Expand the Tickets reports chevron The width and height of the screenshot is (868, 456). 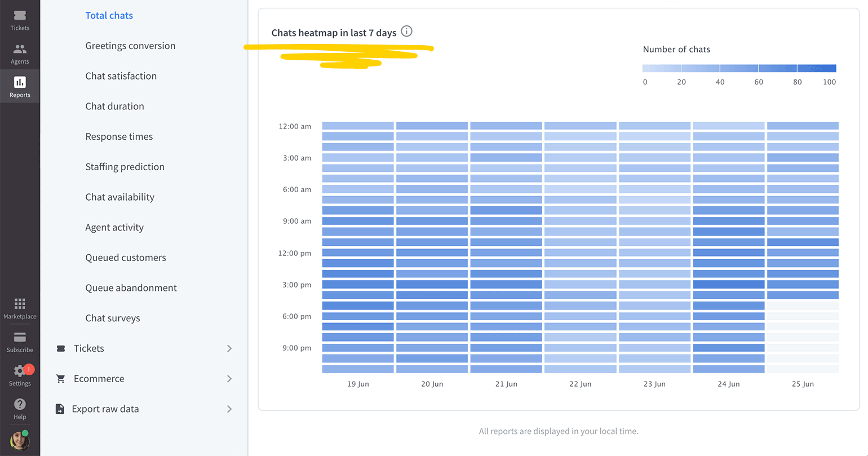(229, 348)
